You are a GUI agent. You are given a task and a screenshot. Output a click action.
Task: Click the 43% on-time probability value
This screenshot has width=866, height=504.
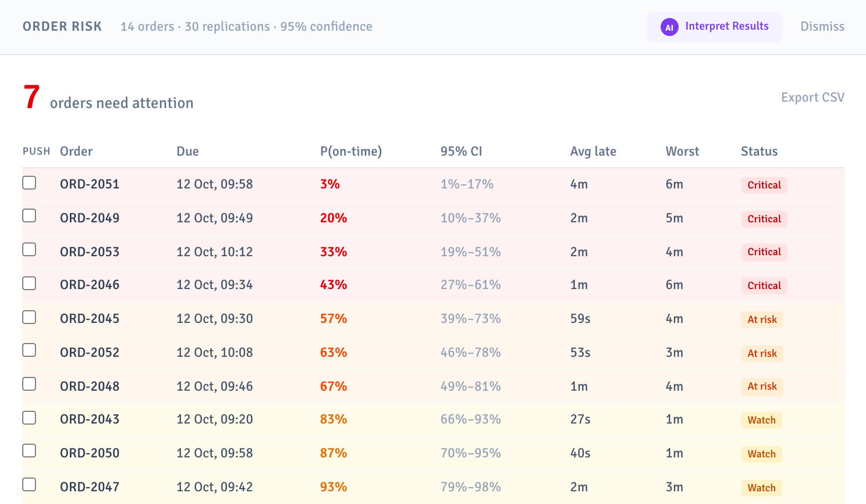333,285
